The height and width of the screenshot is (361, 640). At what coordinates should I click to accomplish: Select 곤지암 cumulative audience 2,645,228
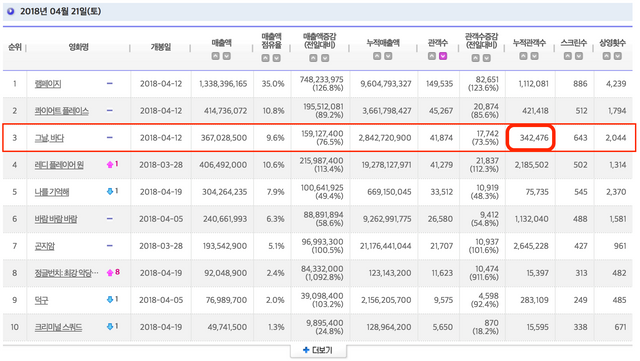click(531, 246)
